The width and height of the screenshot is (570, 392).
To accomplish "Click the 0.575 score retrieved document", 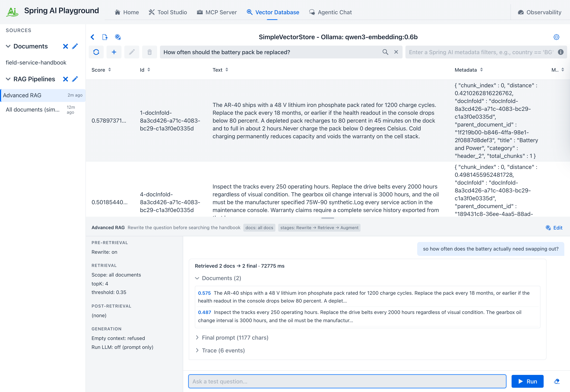I will click(x=367, y=297).
